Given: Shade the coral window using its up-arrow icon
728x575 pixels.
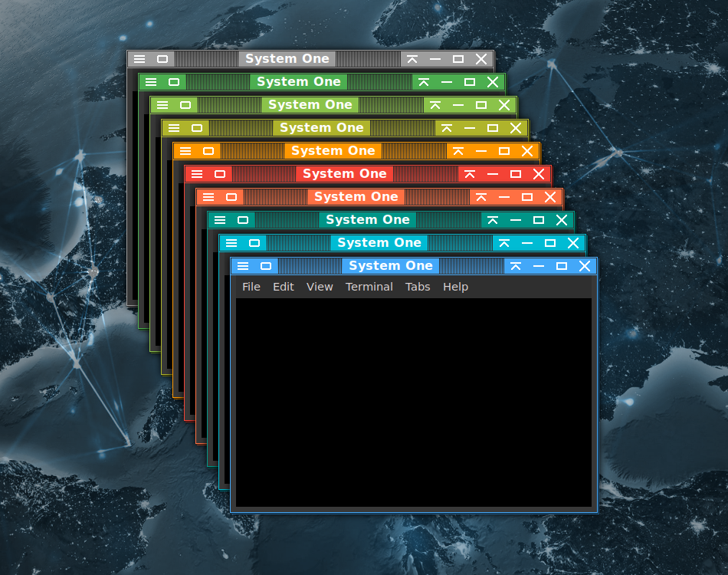Looking at the screenshot, I should 481,197.
